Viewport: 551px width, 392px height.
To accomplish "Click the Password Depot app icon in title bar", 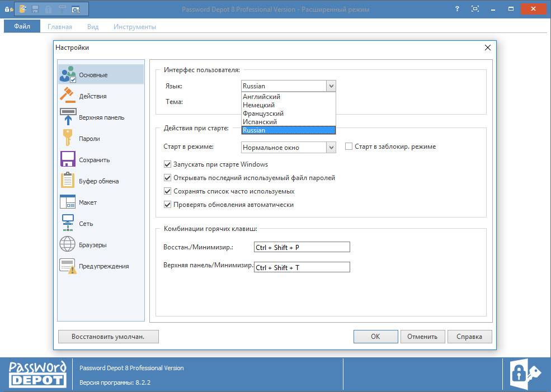I will point(9,10).
